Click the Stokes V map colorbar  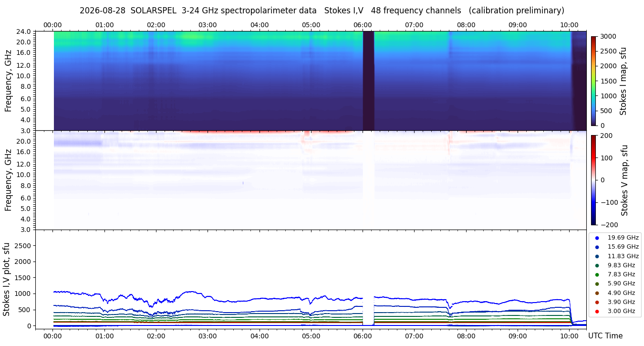pyautogui.click(x=593, y=180)
